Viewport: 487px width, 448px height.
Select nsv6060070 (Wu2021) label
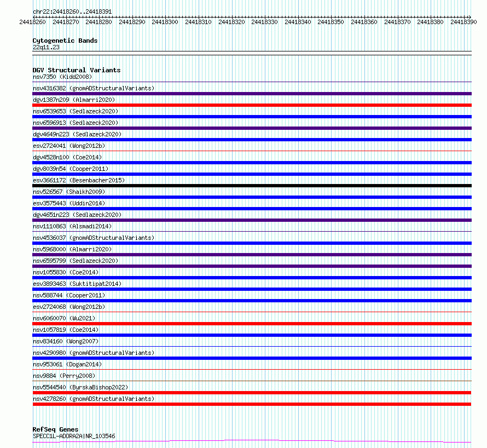click(64, 318)
